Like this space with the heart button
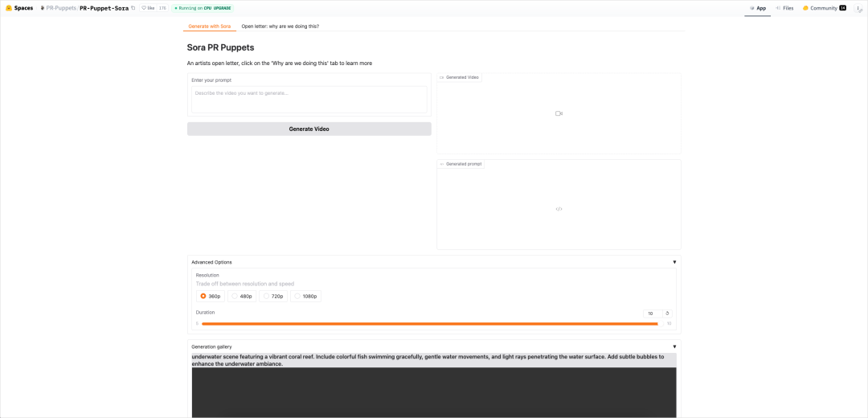This screenshot has height=418, width=868. click(148, 8)
